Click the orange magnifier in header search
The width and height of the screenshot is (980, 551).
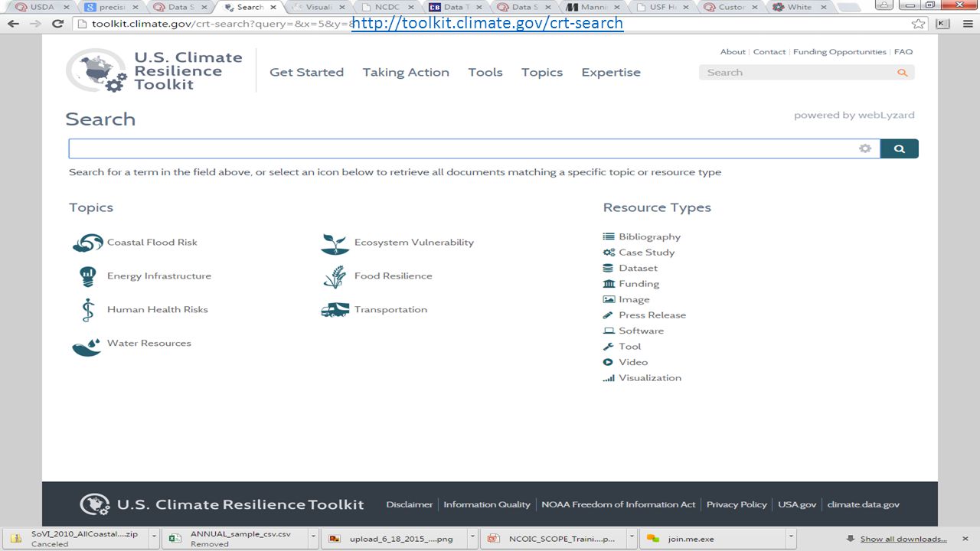(x=903, y=73)
